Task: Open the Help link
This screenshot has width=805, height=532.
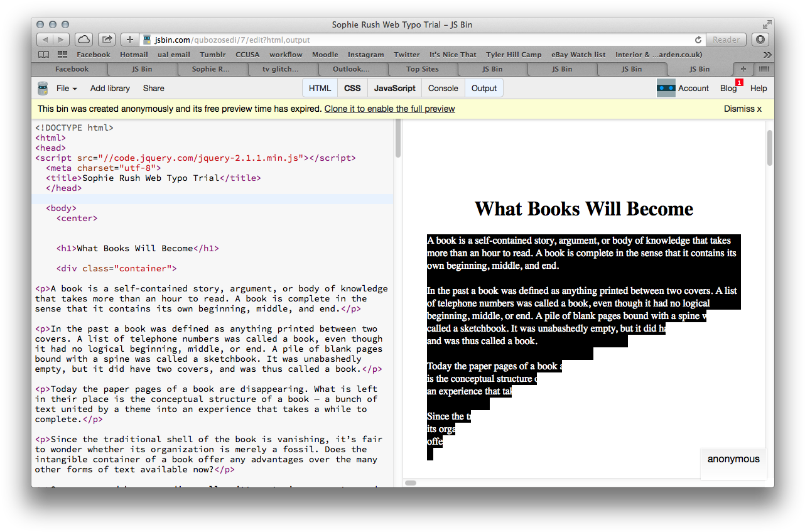Action: coord(759,89)
